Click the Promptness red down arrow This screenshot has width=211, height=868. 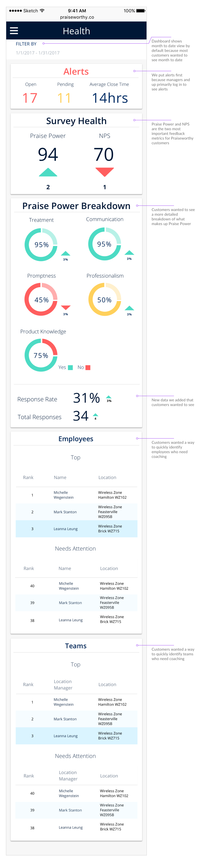pos(65,308)
